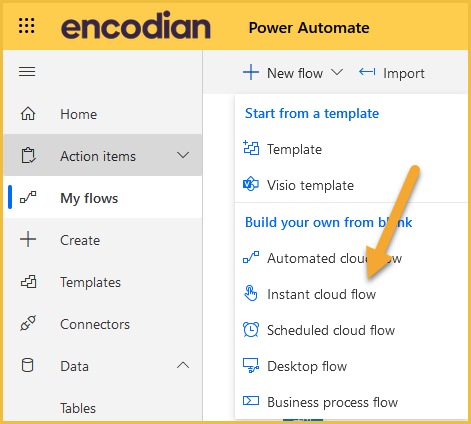Expand the Action items chevron
This screenshot has height=424, width=471.
pos(183,155)
